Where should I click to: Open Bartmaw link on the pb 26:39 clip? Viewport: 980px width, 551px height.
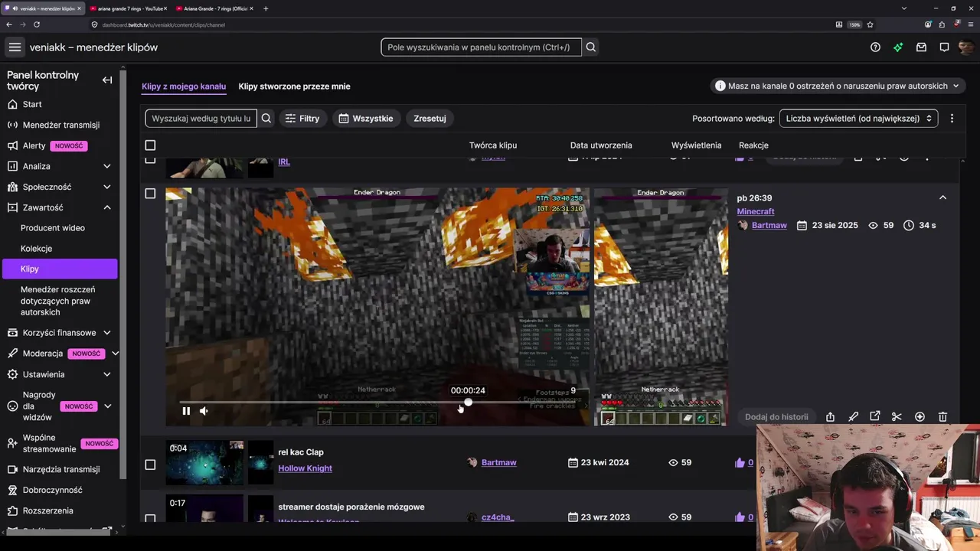coord(769,226)
